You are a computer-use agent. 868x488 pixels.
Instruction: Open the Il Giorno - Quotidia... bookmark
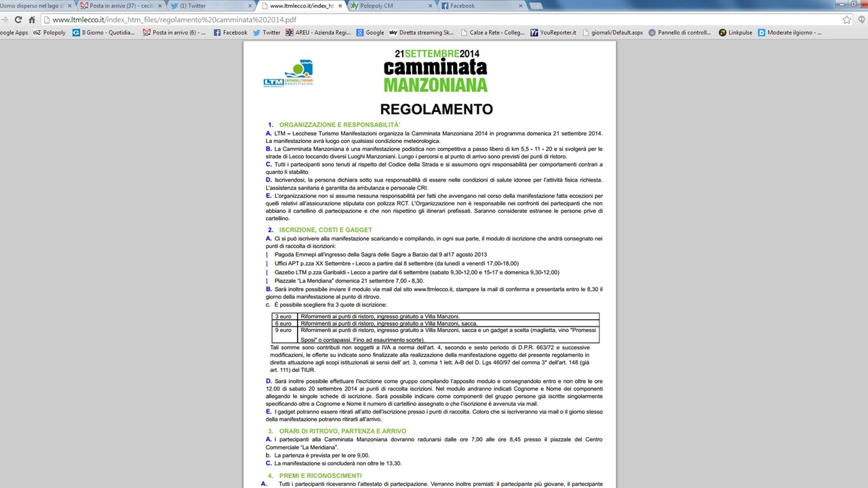pyautogui.click(x=103, y=33)
